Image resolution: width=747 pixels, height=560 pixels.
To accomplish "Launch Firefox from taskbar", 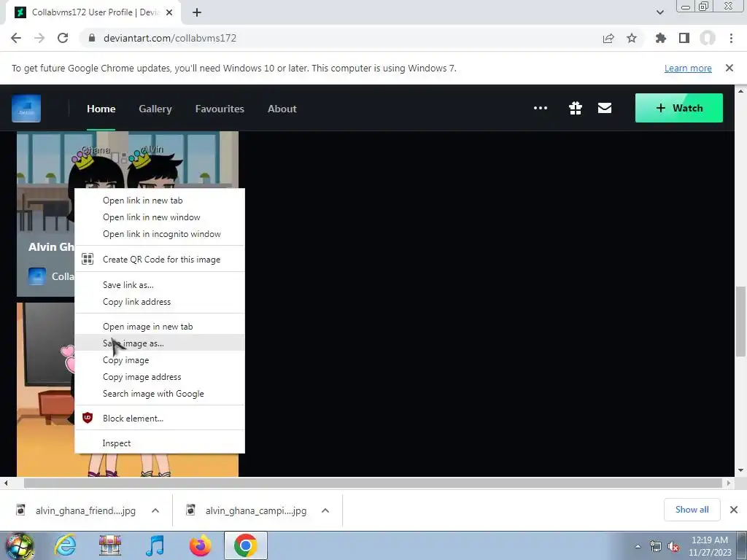I will point(200,545).
